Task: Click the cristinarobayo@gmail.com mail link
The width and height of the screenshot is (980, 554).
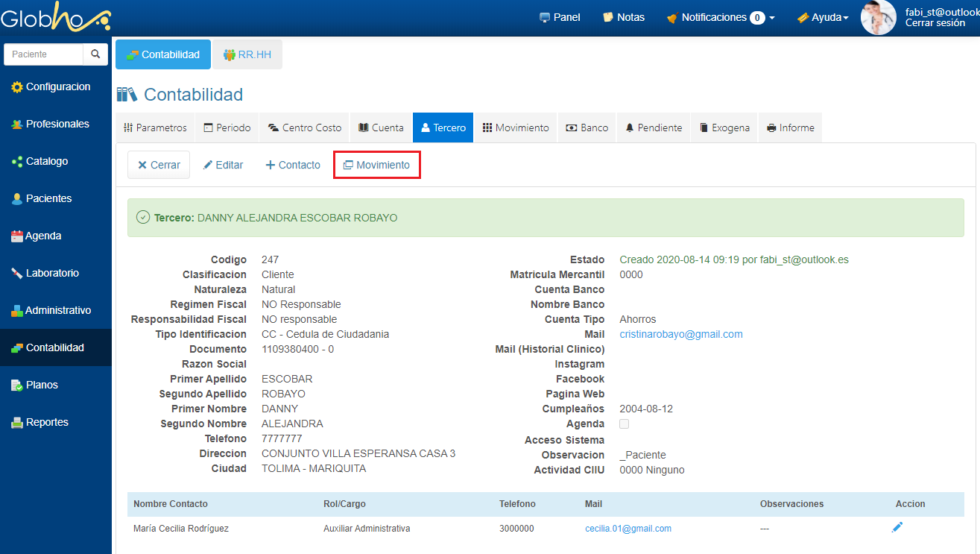Action: coord(680,334)
